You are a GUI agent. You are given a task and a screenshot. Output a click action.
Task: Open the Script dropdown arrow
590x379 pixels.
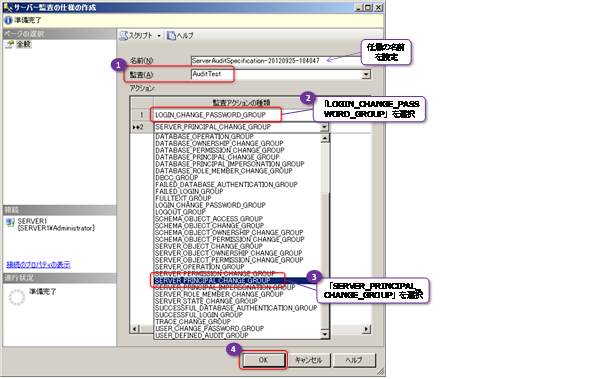pyautogui.click(x=159, y=36)
